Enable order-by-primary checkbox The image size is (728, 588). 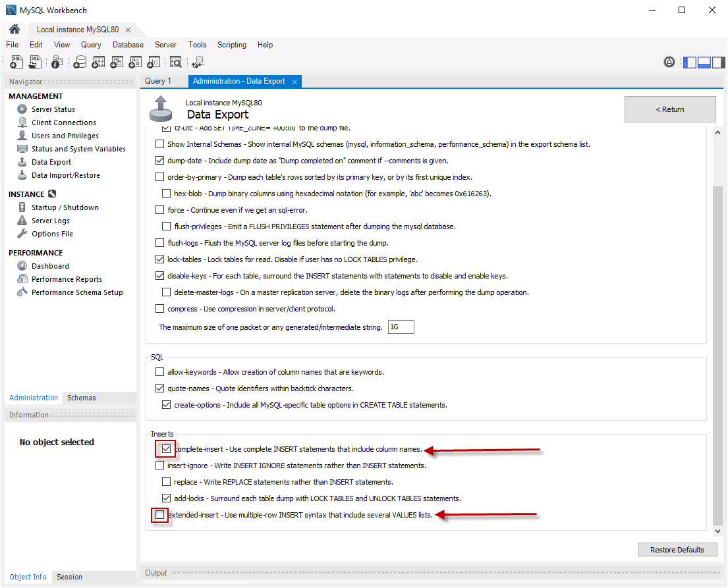point(159,177)
